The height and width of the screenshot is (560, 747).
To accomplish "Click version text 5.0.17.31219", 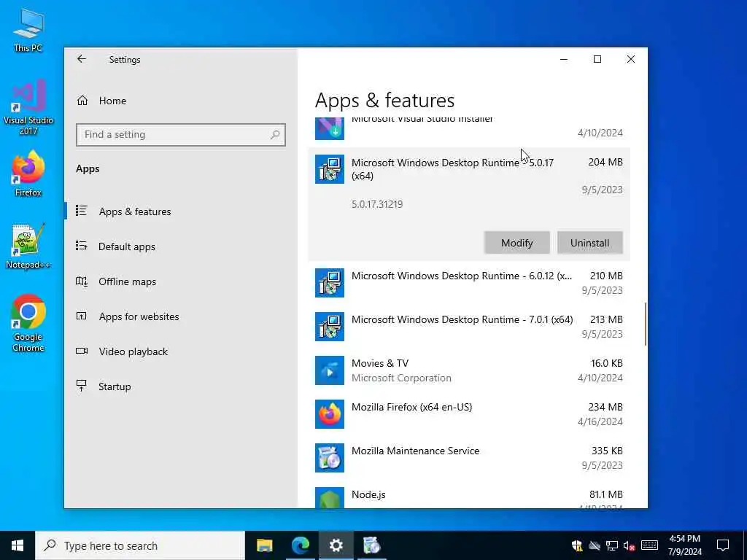I will pos(377,204).
